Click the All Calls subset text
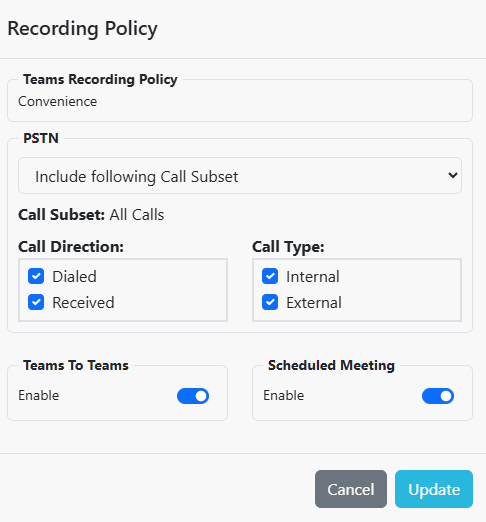The image size is (486, 522). coord(137,215)
